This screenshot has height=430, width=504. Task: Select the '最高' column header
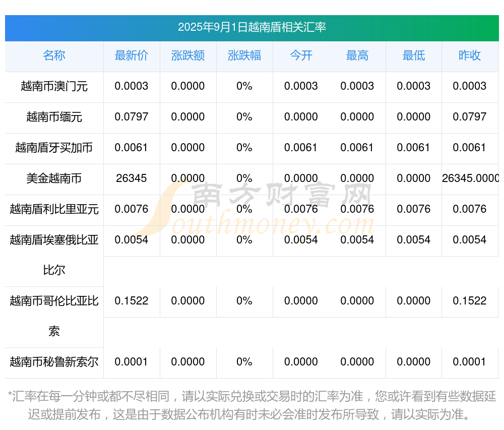pos(357,55)
